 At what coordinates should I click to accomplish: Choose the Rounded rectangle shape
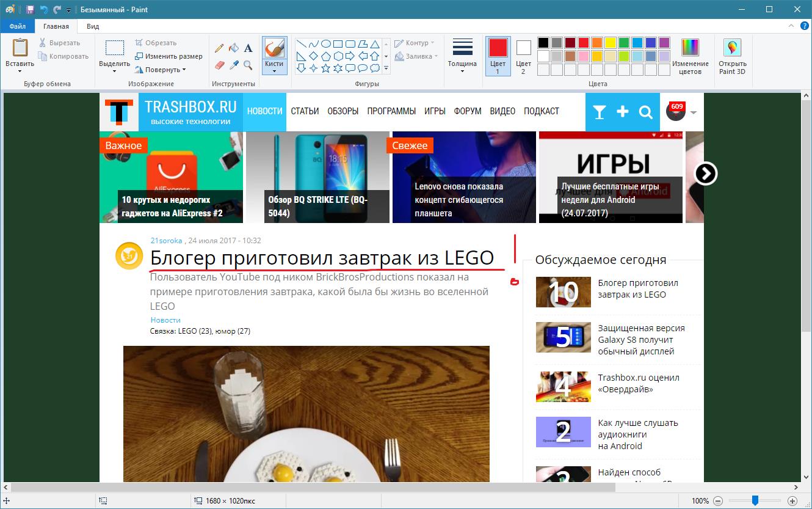[x=350, y=44]
